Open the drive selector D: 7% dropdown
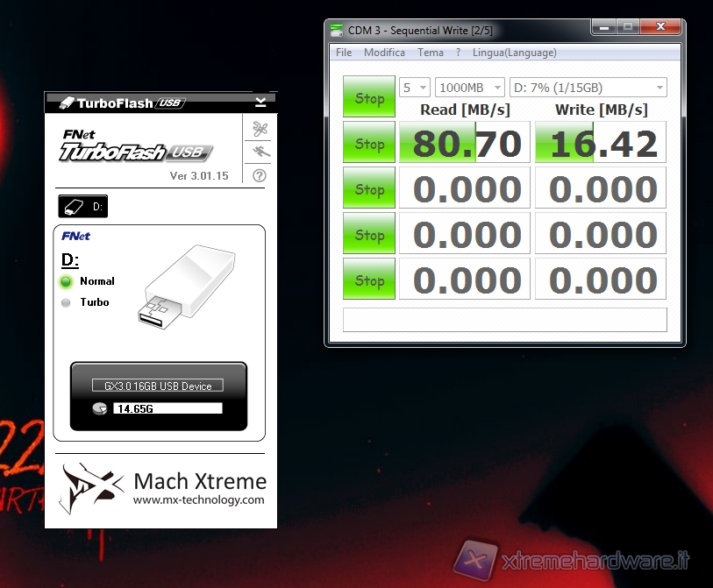The width and height of the screenshot is (713, 588). 588,88
